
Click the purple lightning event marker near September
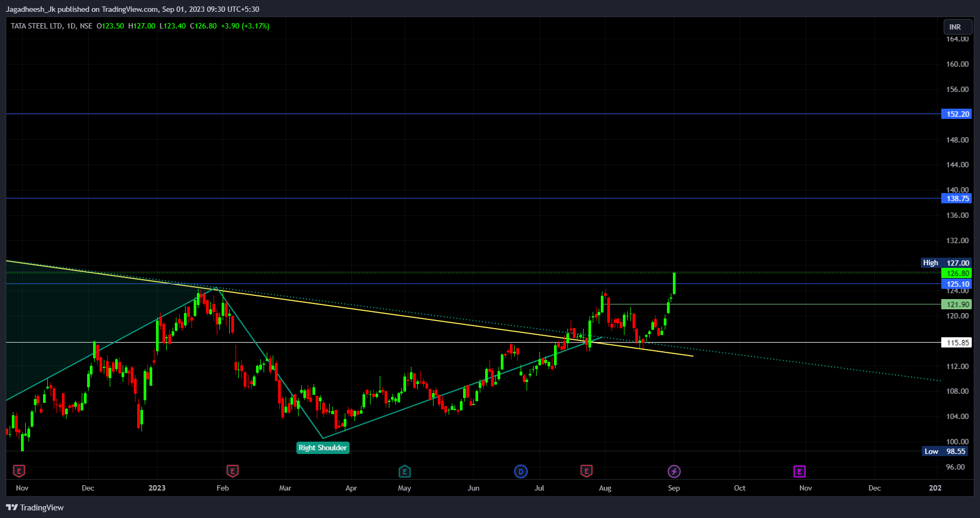[x=674, y=472]
